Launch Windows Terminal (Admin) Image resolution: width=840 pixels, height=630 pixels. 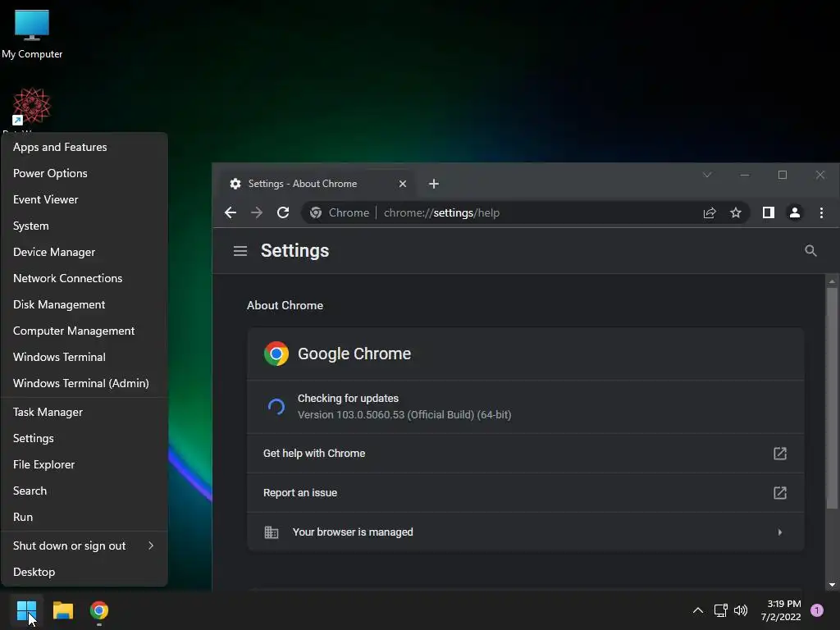point(84,383)
